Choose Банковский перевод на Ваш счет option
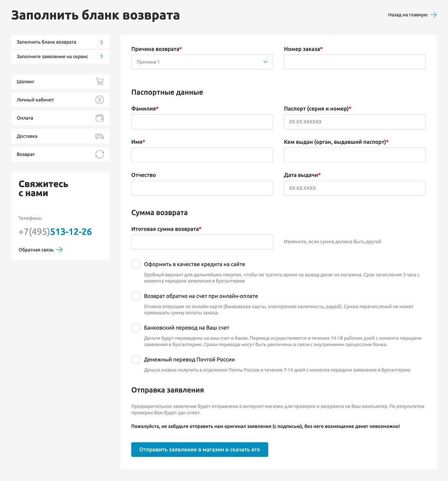Viewport: 448px width, 481px height. tap(136, 328)
